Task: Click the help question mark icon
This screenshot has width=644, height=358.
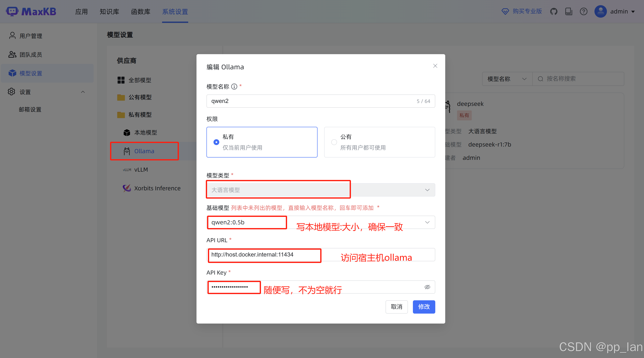Action: 583,11
